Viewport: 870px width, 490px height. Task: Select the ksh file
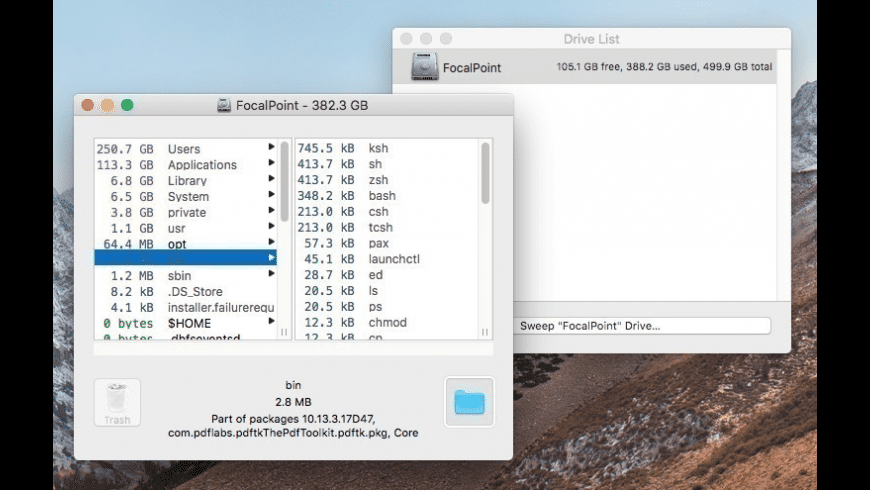click(x=387, y=148)
